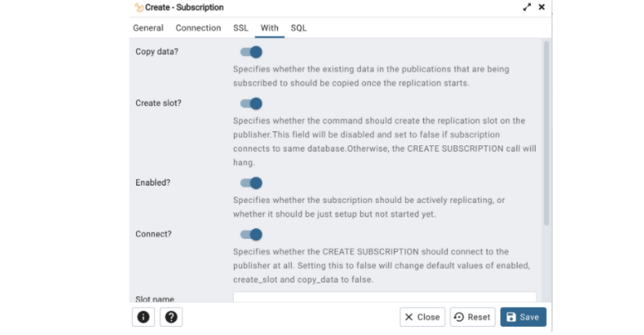
Task: Close dialog using the X icon
Action: point(541,7)
